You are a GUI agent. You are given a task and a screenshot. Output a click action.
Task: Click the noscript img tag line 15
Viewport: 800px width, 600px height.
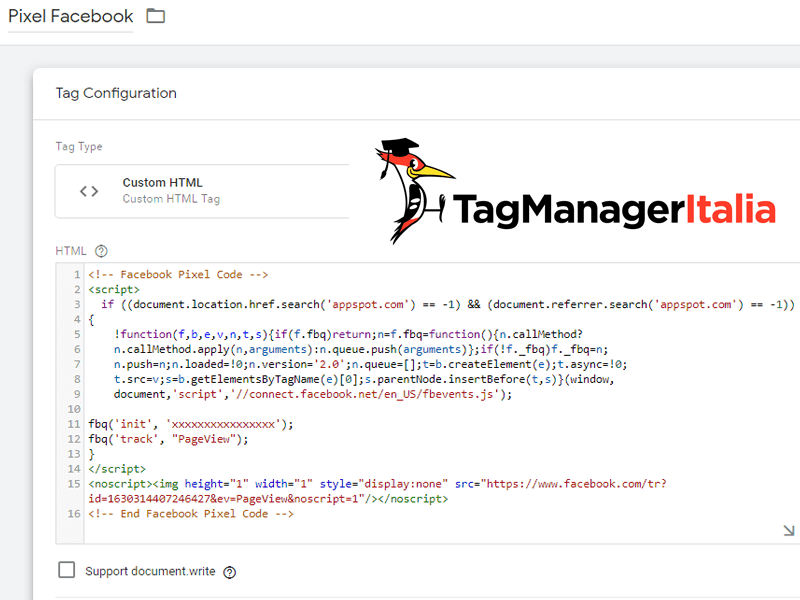[378, 484]
